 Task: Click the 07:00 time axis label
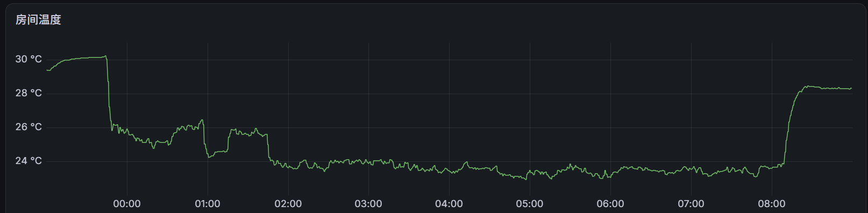tap(691, 204)
